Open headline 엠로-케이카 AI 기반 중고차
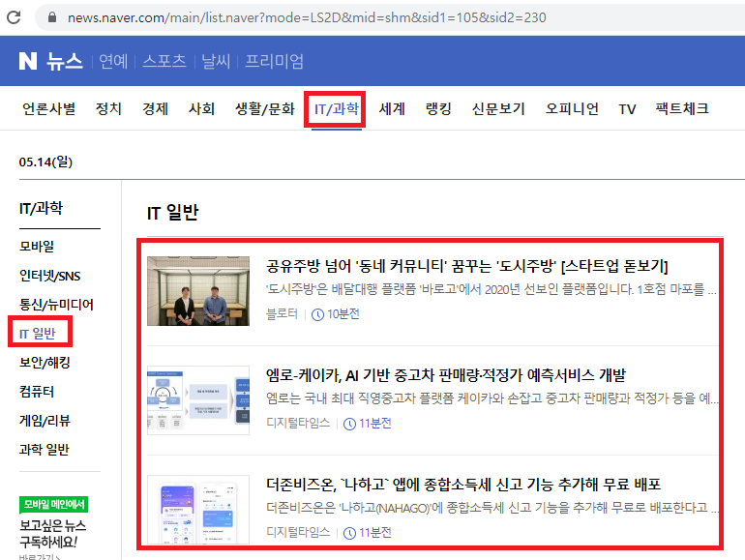This screenshot has height=560, width=745. point(446,375)
